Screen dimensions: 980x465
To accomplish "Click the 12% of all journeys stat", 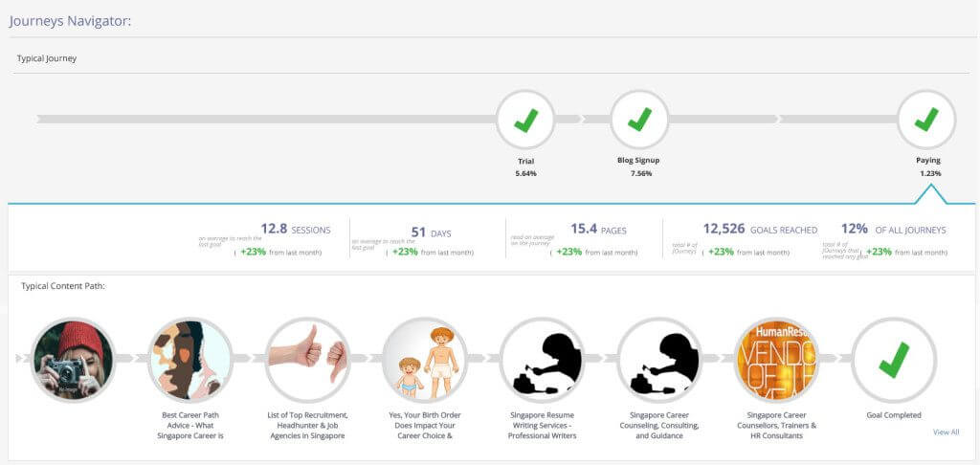I will tap(893, 230).
